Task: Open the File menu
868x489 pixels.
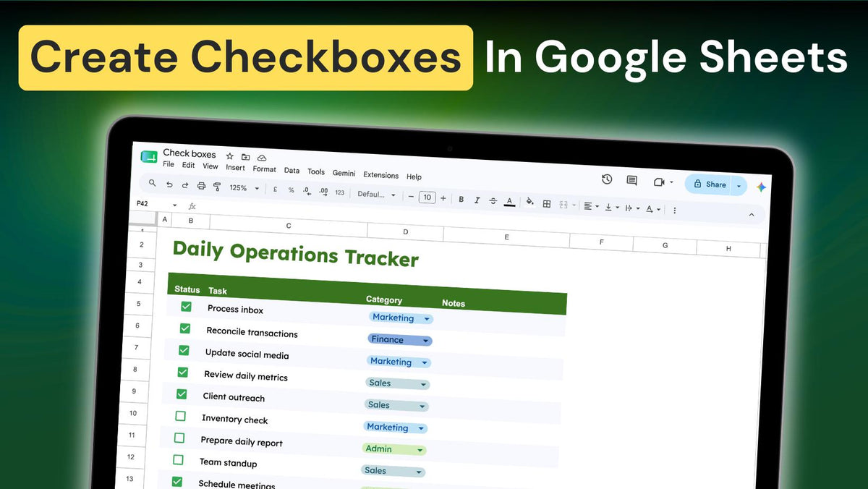Action: 169,164
